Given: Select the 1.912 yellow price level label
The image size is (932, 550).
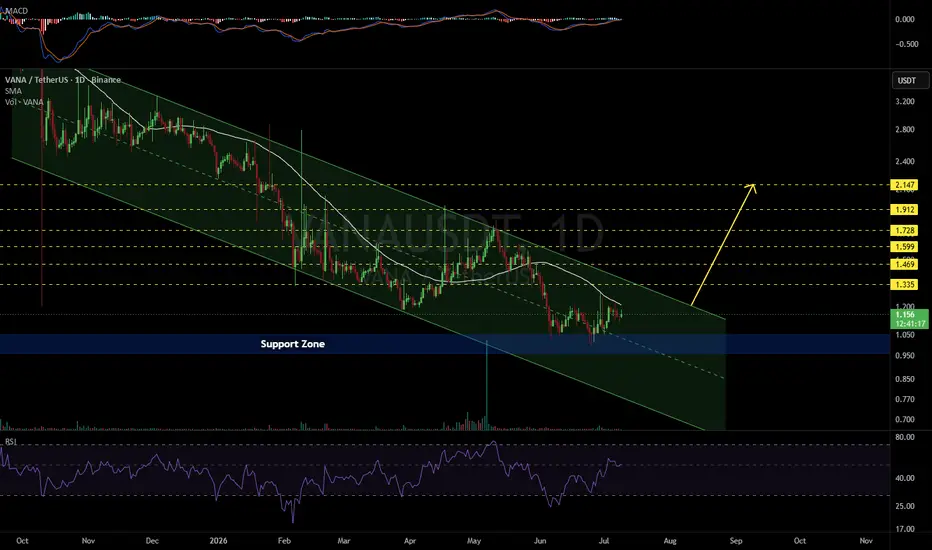Looking at the screenshot, I should 903,209.
